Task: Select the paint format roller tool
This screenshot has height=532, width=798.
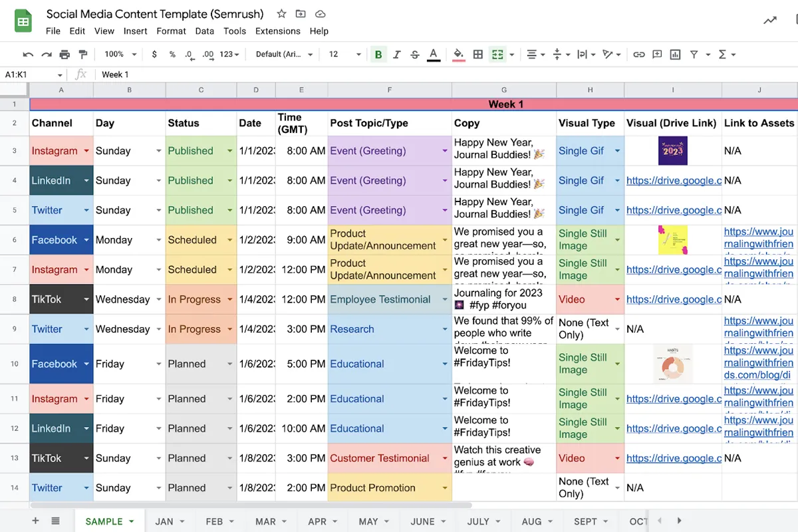Action: click(82, 55)
